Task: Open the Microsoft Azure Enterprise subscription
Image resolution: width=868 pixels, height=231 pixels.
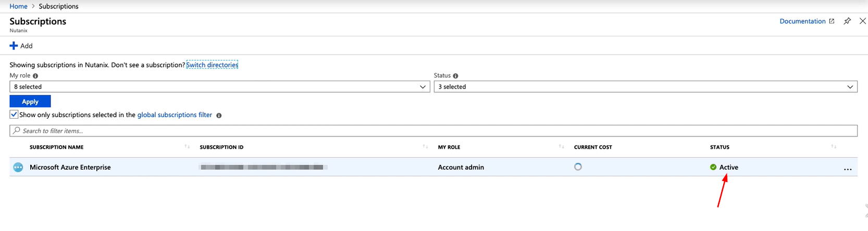Action: click(70, 168)
